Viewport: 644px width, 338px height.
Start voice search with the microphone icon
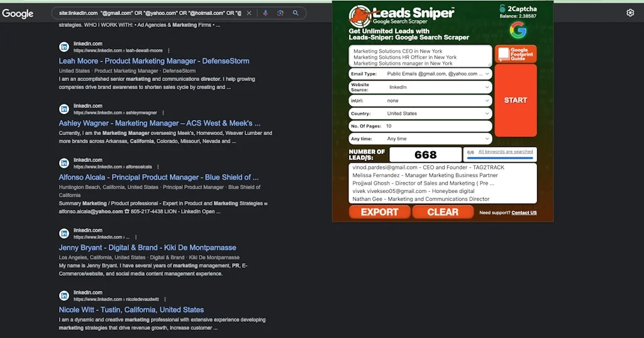click(265, 13)
